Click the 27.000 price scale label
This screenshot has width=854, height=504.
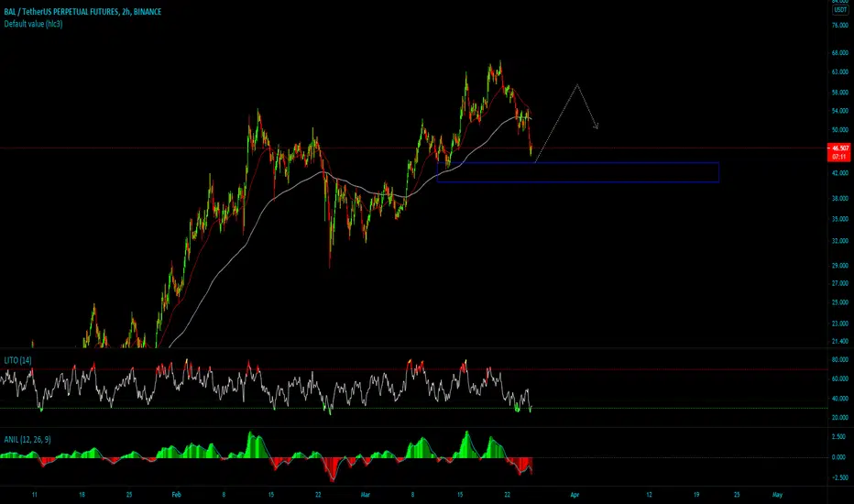tap(840, 283)
